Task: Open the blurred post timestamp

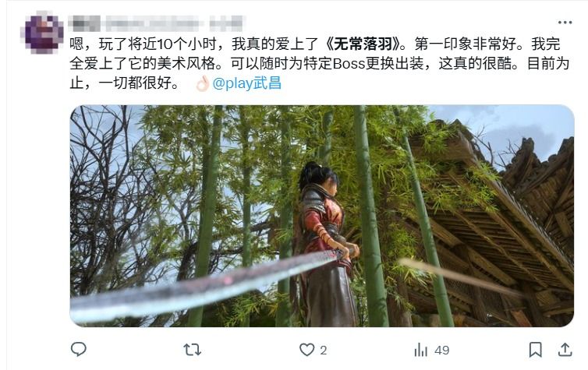Action: pos(225,23)
